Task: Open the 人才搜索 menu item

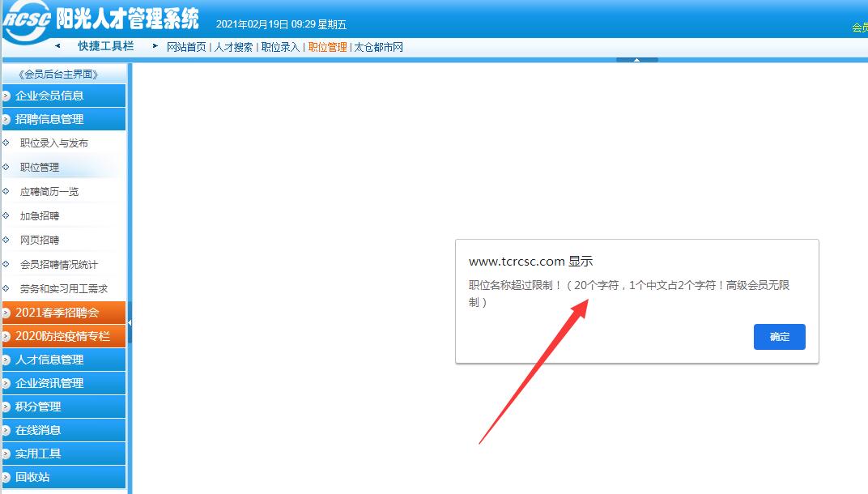Action: (x=232, y=47)
